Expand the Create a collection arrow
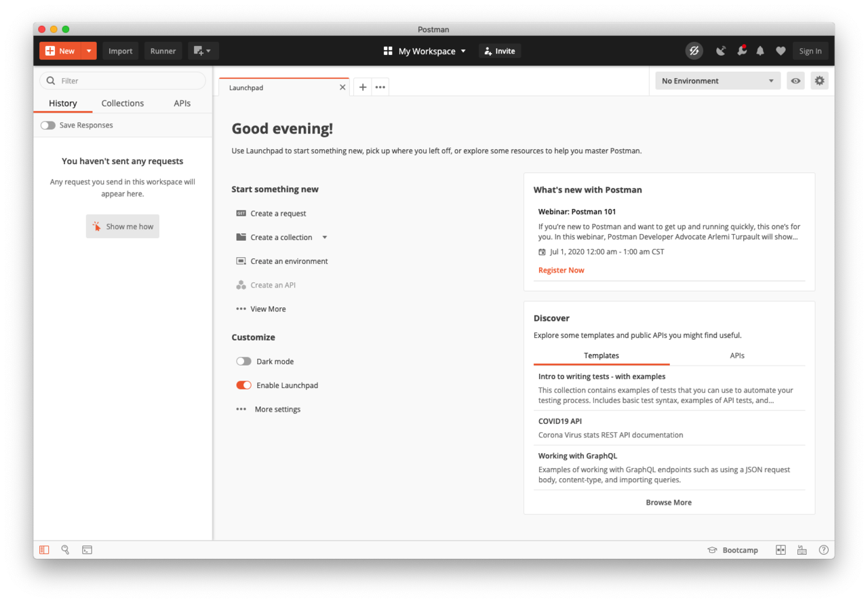The height and width of the screenshot is (603, 868). click(x=325, y=237)
